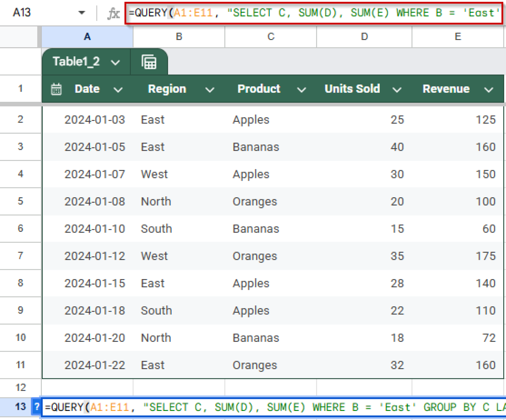Open the Name Box dropdown arrow next to A13

click(x=82, y=13)
